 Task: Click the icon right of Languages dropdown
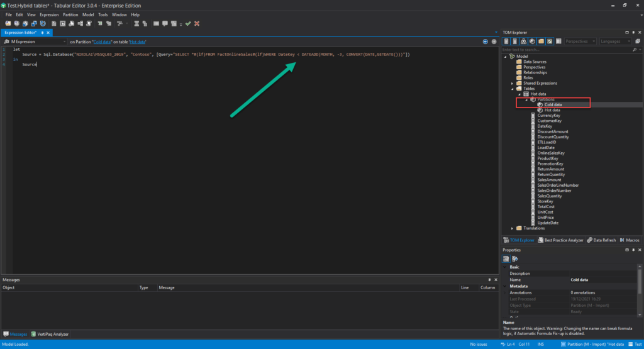pyautogui.click(x=638, y=41)
